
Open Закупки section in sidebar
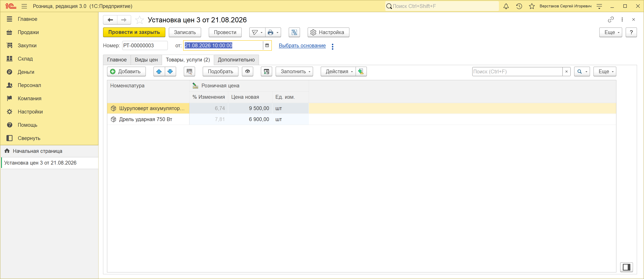pyautogui.click(x=49, y=45)
